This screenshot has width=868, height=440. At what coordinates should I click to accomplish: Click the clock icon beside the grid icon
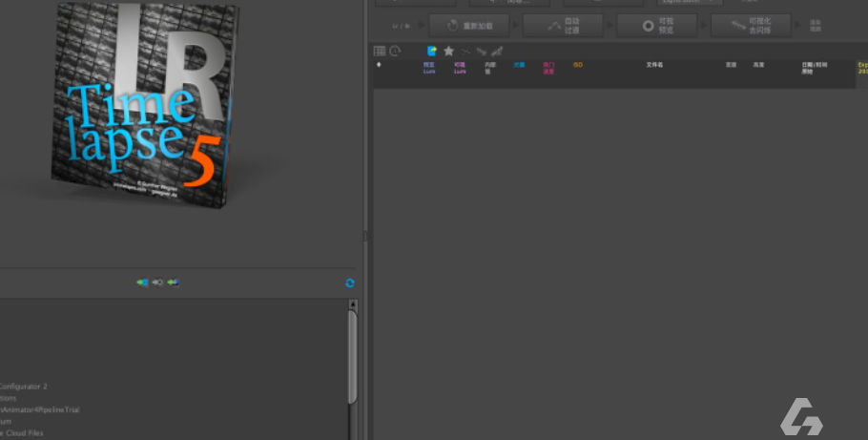[x=395, y=51]
